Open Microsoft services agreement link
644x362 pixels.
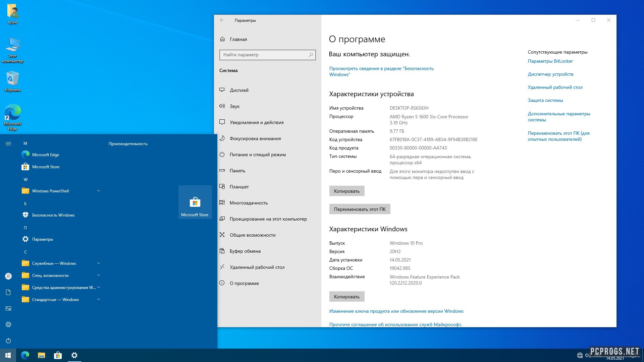pos(395,324)
